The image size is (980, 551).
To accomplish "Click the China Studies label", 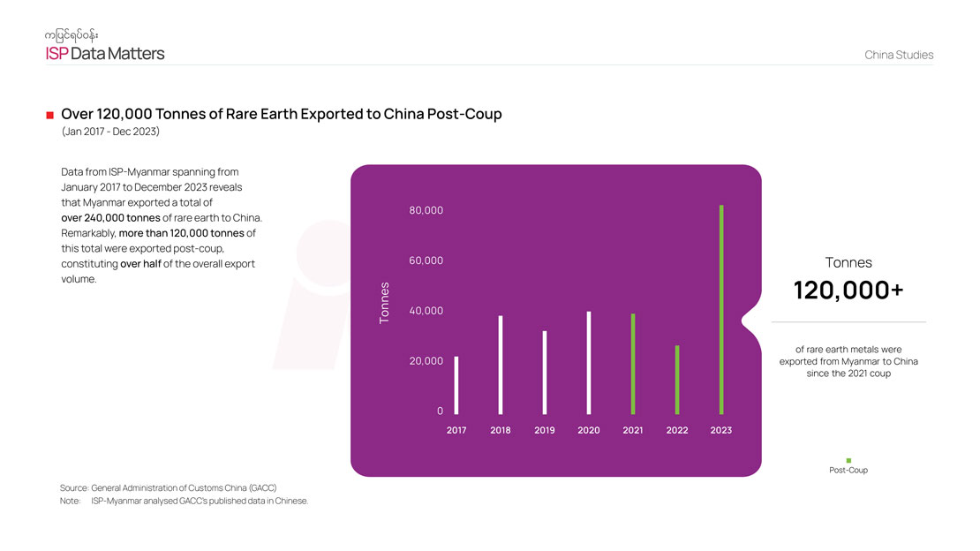I will click(899, 55).
